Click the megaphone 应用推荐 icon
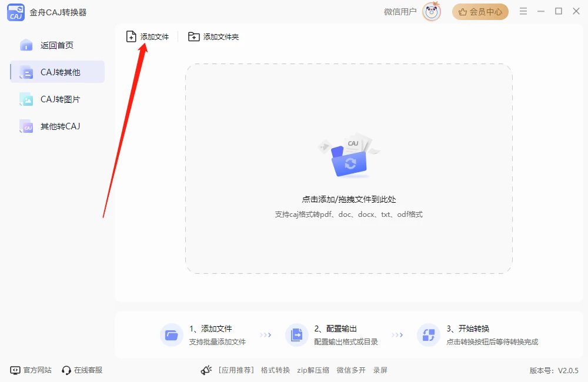588x382 pixels. tap(206, 370)
